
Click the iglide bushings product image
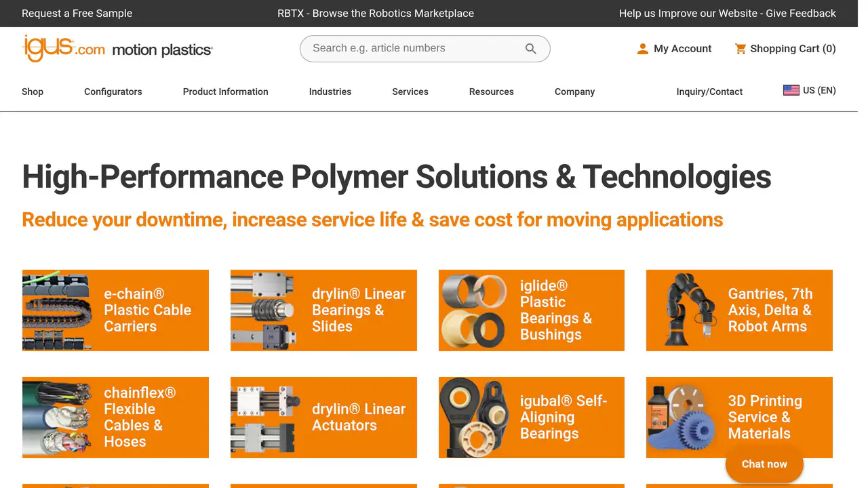point(473,310)
